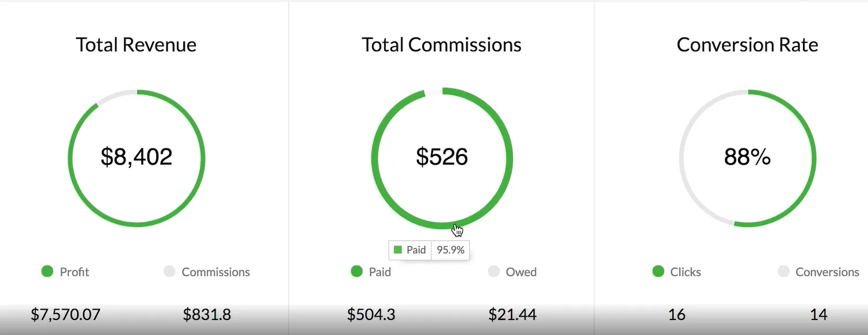
Task: Click the gray Owed legend dot
Action: 494,272
